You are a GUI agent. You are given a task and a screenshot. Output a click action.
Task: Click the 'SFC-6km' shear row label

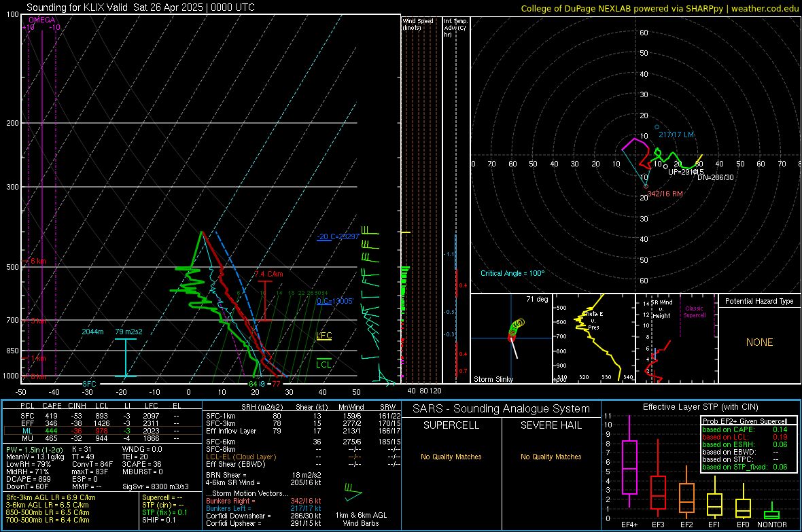click(221, 442)
